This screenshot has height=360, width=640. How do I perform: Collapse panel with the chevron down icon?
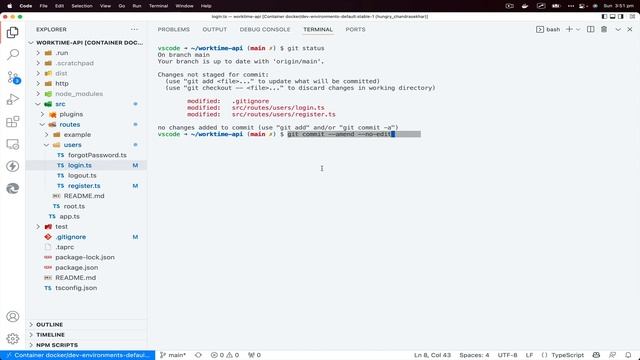618,29
